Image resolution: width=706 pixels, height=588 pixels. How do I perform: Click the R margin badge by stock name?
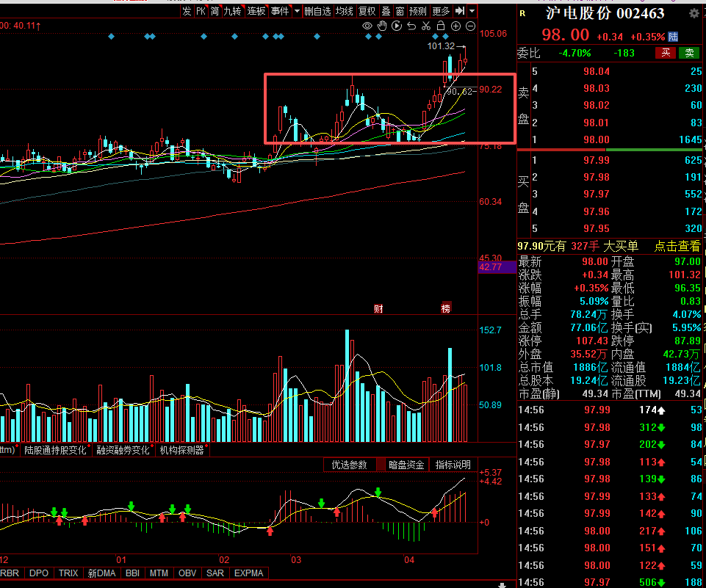click(x=523, y=13)
